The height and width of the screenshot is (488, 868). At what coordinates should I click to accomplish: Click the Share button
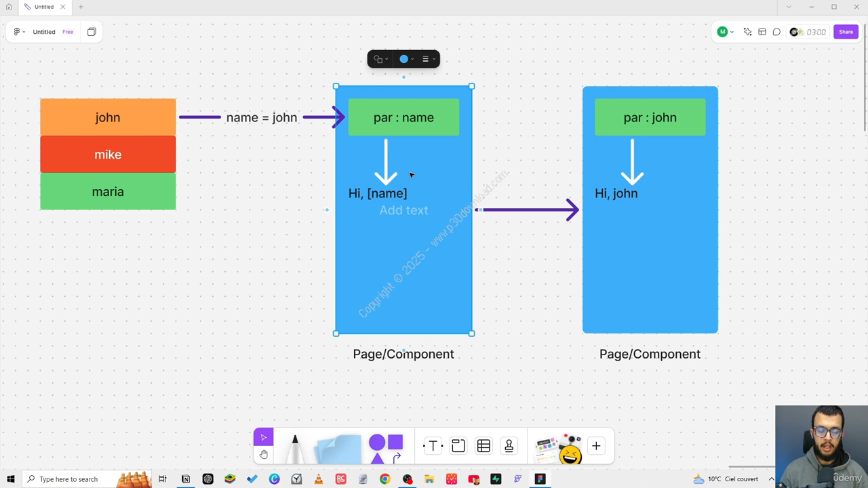click(x=846, y=32)
